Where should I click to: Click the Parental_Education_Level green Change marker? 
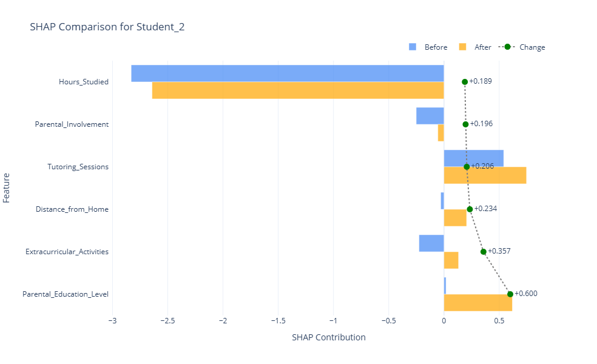pyautogui.click(x=510, y=294)
